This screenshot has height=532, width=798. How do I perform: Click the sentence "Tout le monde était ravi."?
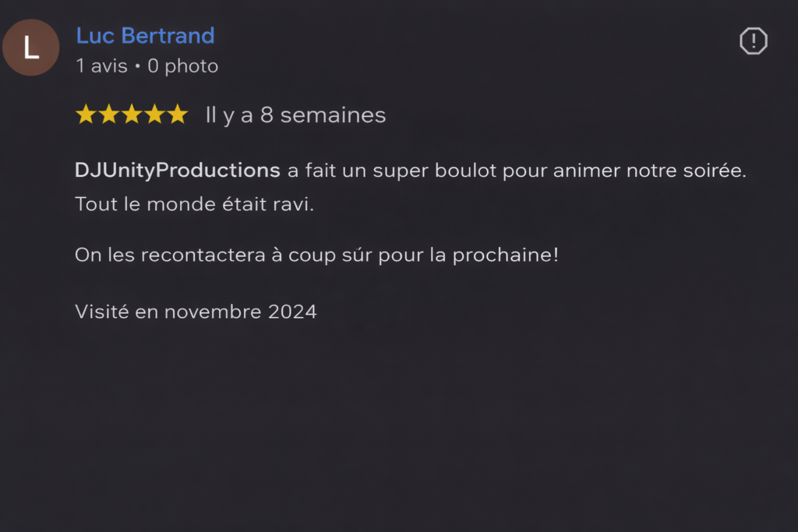[x=194, y=205]
